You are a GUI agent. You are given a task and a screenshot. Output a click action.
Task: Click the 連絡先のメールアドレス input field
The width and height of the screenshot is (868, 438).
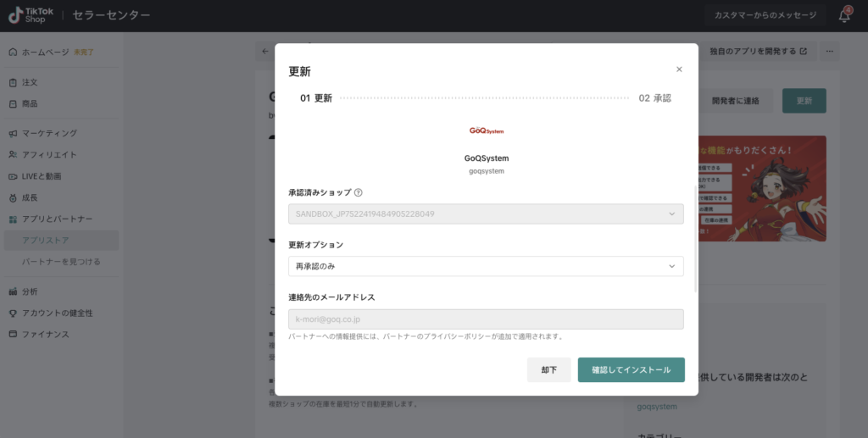click(486, 319)
